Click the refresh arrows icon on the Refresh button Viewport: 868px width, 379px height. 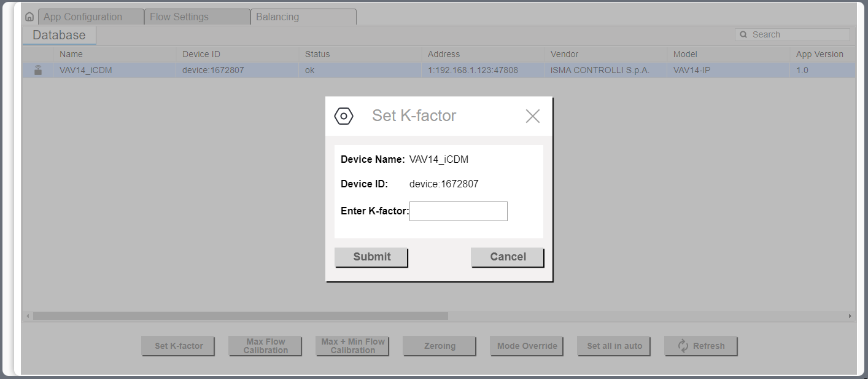point(683,345)
